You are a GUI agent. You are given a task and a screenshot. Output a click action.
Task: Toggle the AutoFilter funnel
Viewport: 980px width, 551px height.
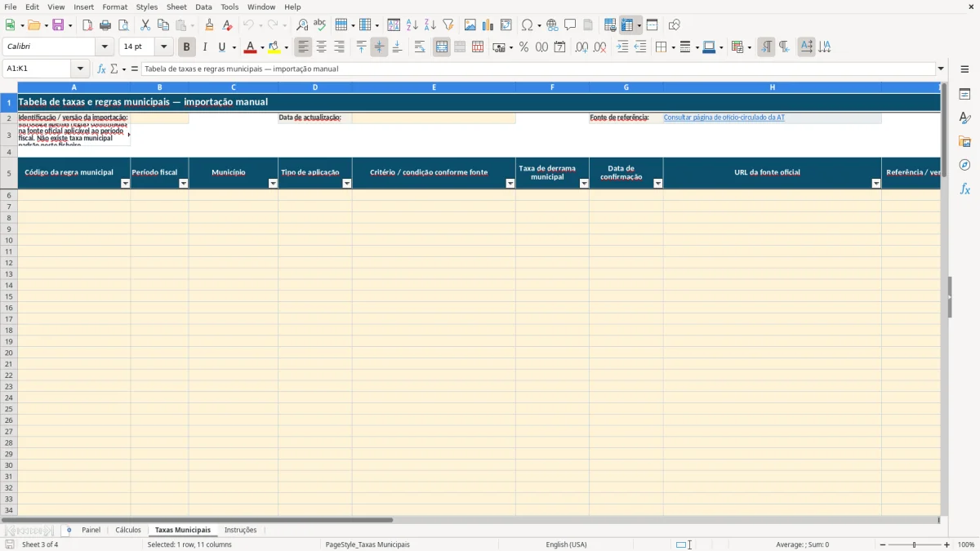click(448, 25)
